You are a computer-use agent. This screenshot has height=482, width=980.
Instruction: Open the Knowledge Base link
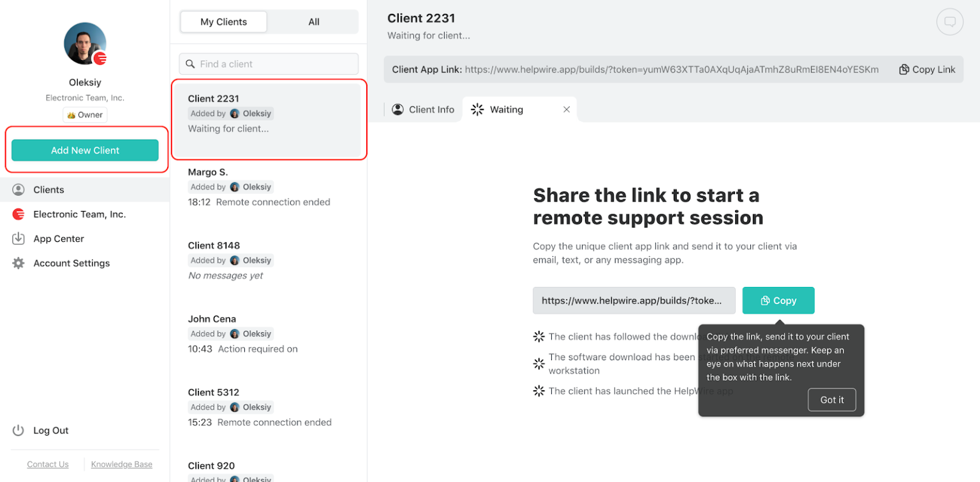[x=121, y=464]
